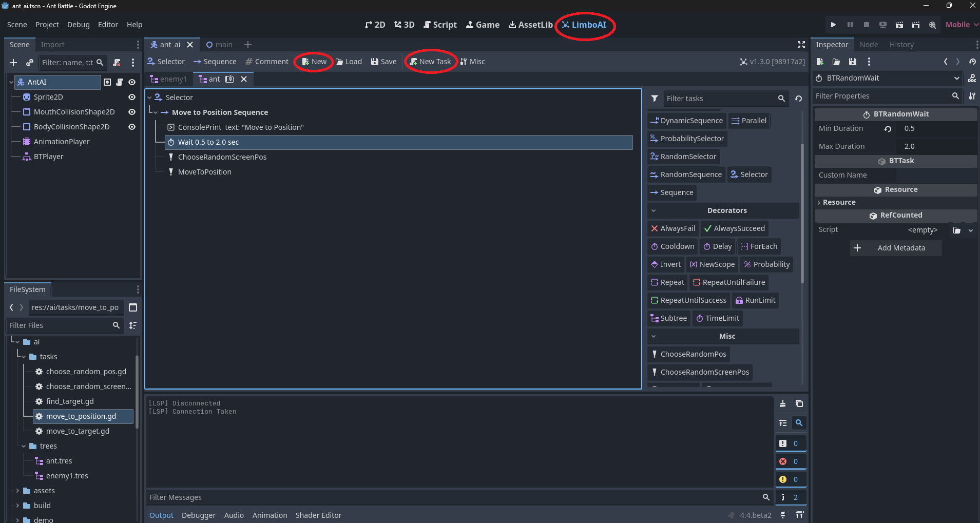
Task: Attach script icon in Scene dock
Action: 117,63
